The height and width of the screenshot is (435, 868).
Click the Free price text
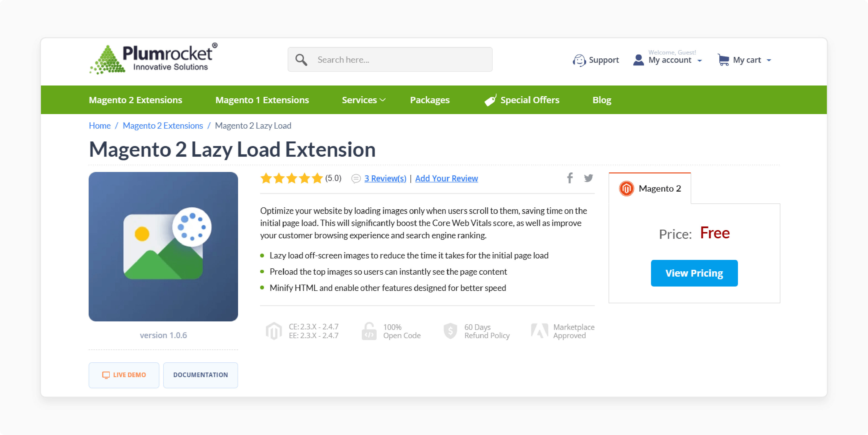(715, 233)
